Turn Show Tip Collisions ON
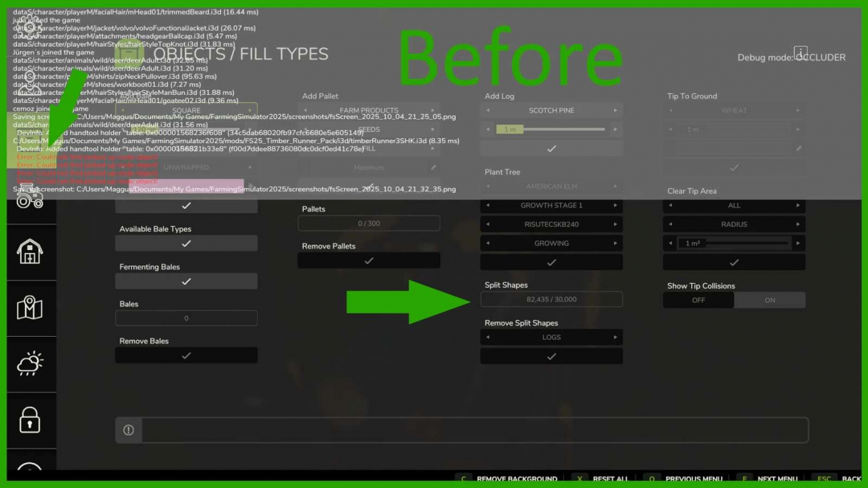 pos(769,300)
